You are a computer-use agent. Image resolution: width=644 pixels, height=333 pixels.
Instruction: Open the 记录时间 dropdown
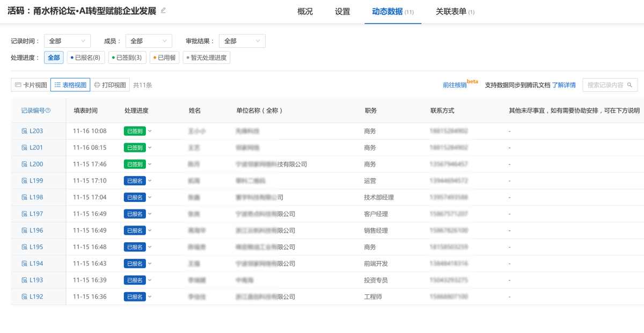(x=68, y=41)
